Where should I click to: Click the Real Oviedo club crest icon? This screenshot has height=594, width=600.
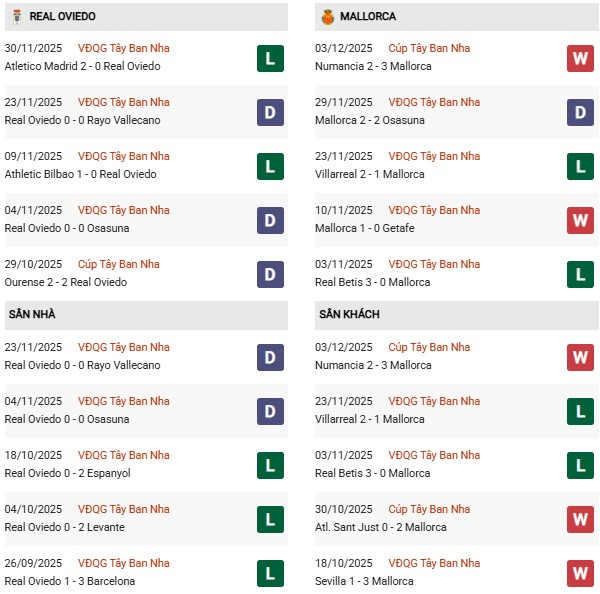(x=16, y=17)
